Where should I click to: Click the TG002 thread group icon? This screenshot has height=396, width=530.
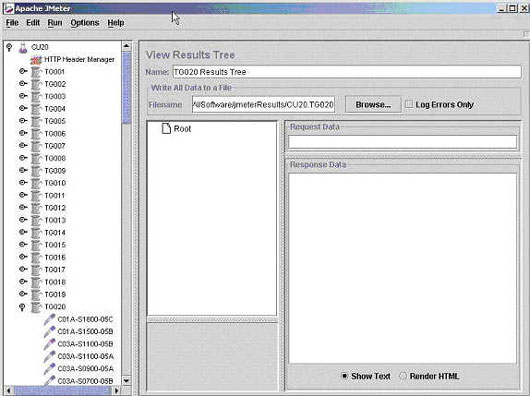[x=36, y=84]
